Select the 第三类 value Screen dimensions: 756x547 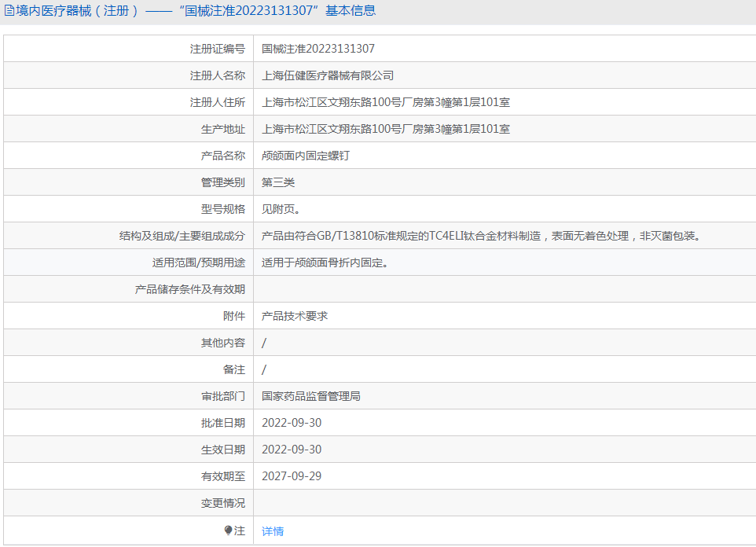278,182
